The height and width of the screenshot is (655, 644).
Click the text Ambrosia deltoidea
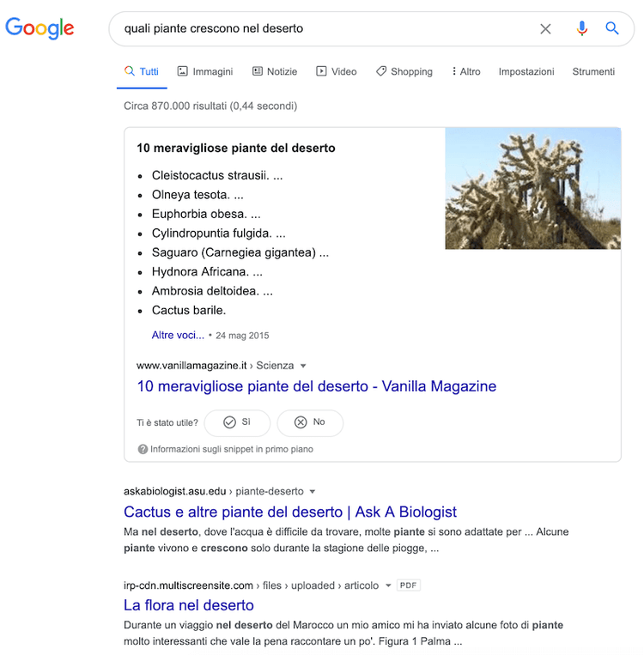tap(205, 291)
